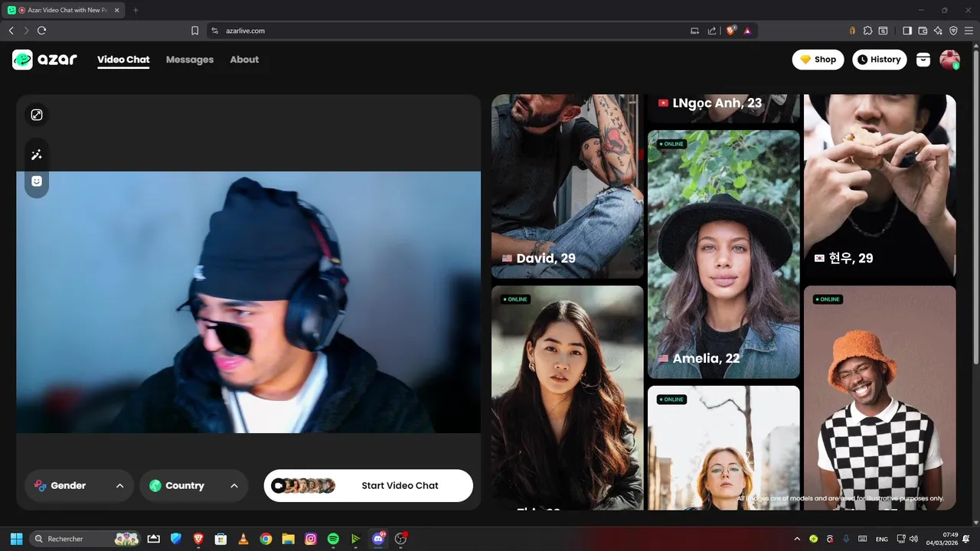The height and width of the screenshot is (551, 980).
Task: Click the Azar logo
Action: pos(44,60)
